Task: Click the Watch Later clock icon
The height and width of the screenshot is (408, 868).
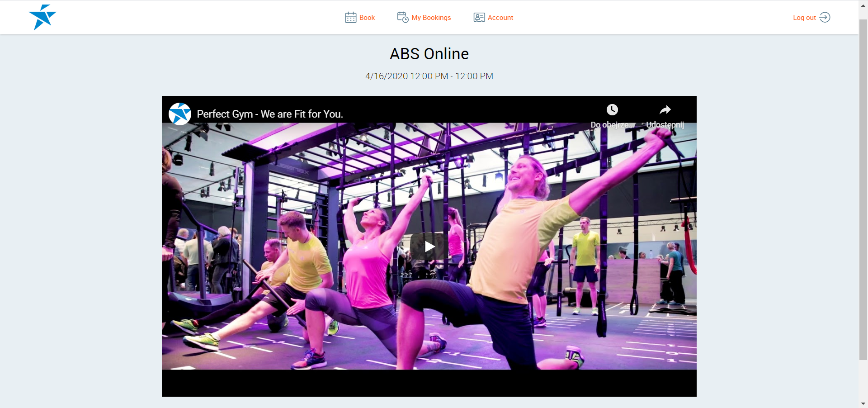Action: click(612, 109)
